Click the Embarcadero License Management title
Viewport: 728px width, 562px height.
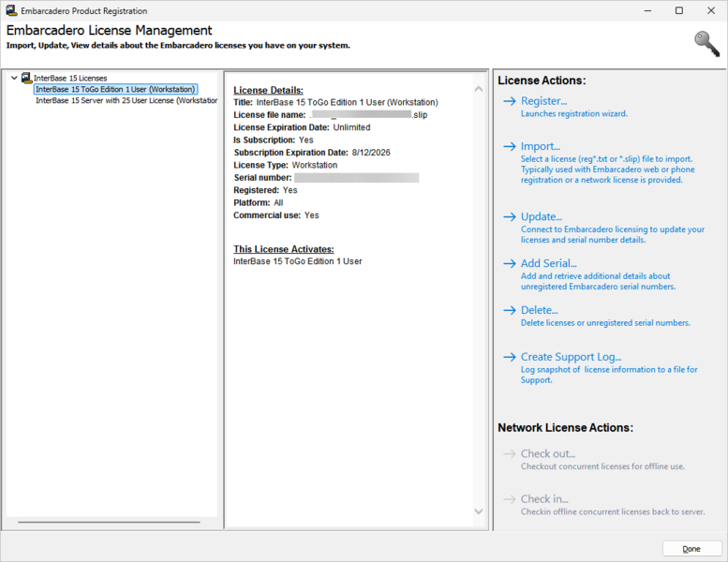(109, 30)
